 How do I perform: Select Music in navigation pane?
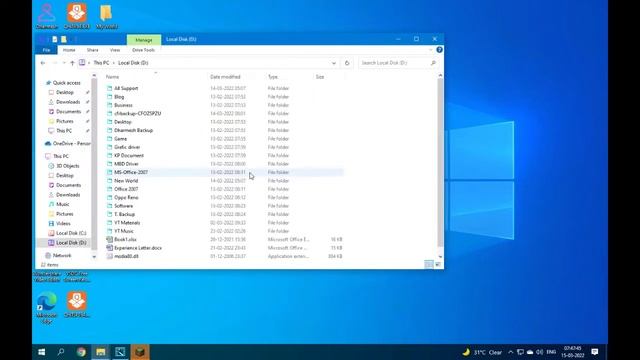coord(62,204)
